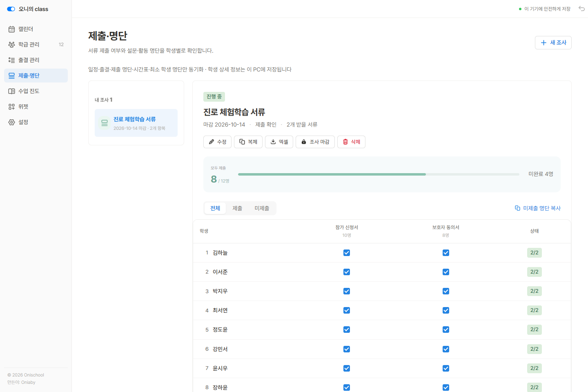
Task: Uncheck 참가 신청서 for 최서연
Action: click(347, 310)
